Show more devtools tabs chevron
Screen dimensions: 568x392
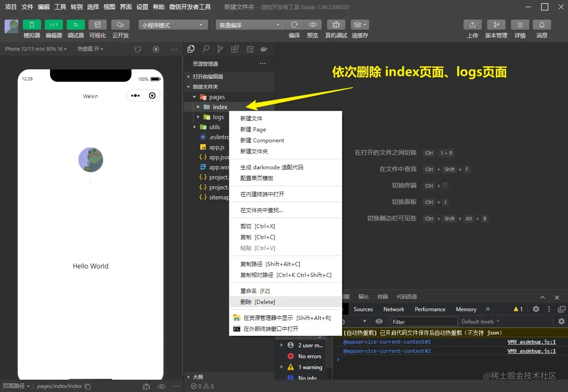click(x=488, y=309)
